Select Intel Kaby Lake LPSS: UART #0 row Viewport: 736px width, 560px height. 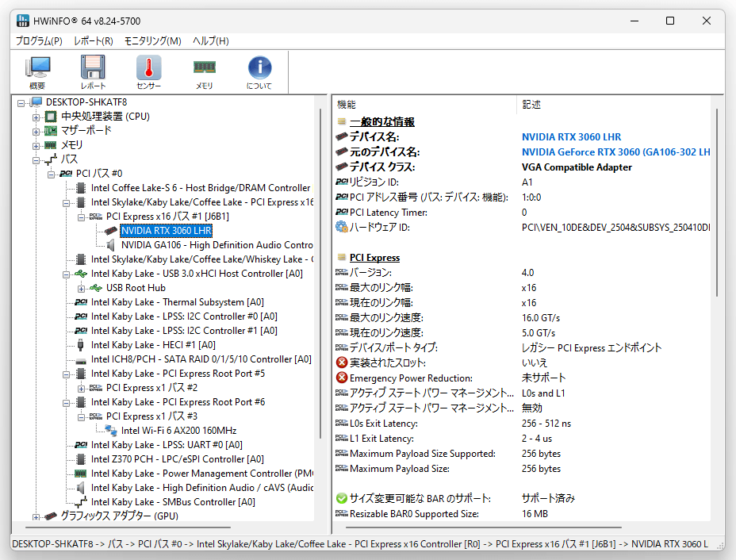(x=167, y=445)
